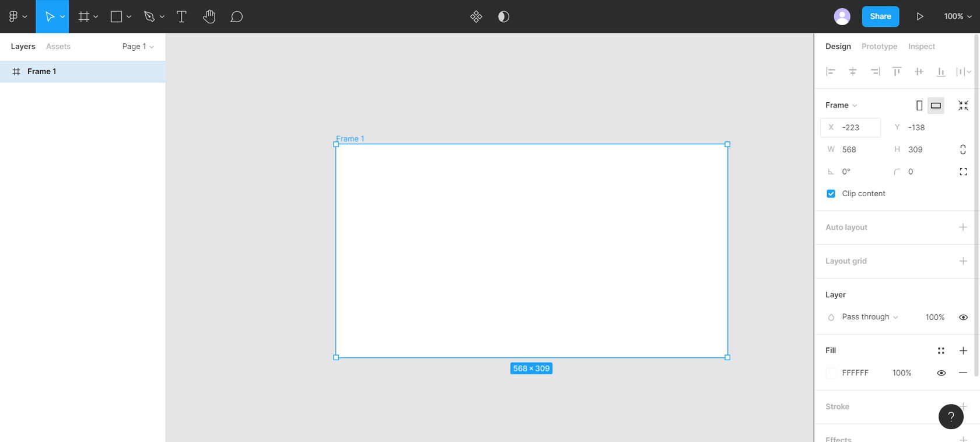
Task: Toggle layer visibility eye icon
Action: coord(963,317)
